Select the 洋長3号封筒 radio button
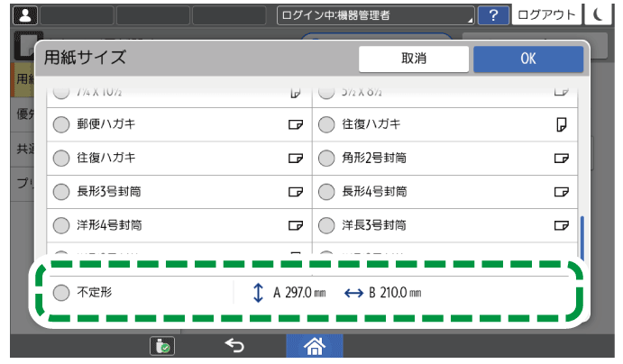Screen dimensions: 623x364 (x=326, y=226)
